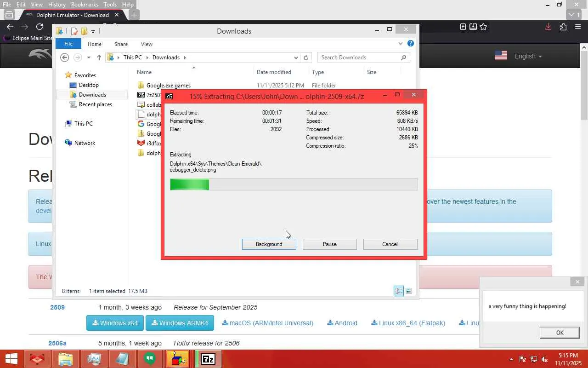Reload the browser page
Image resolution: width=588 pixels, height=368 pixels.
[40, 27]
